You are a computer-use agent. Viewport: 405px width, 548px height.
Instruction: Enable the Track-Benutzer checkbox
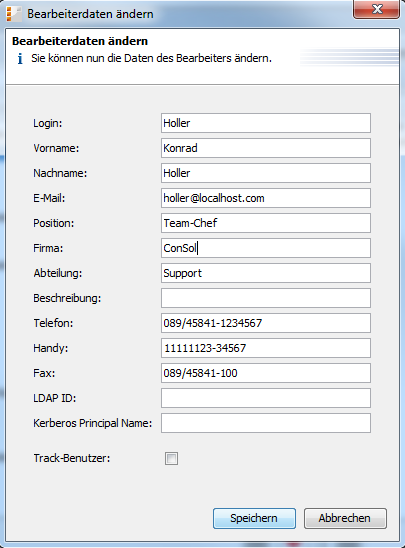[171, 458]
